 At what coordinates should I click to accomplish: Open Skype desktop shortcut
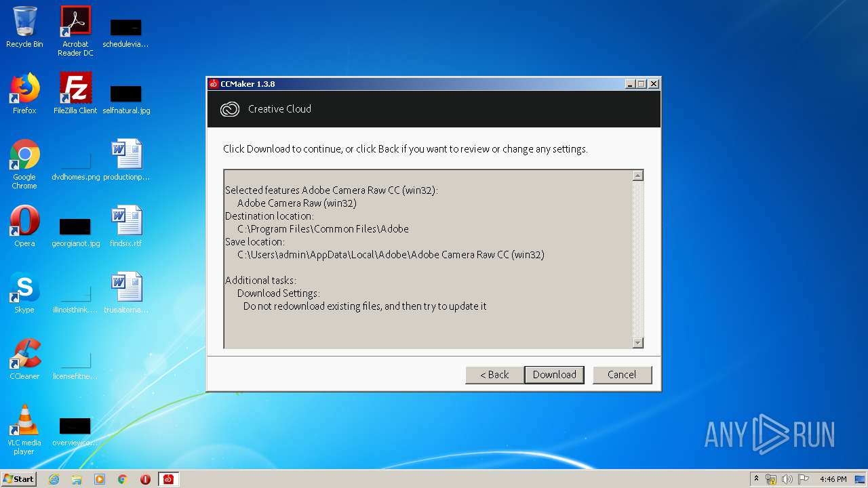coord(24,293)
